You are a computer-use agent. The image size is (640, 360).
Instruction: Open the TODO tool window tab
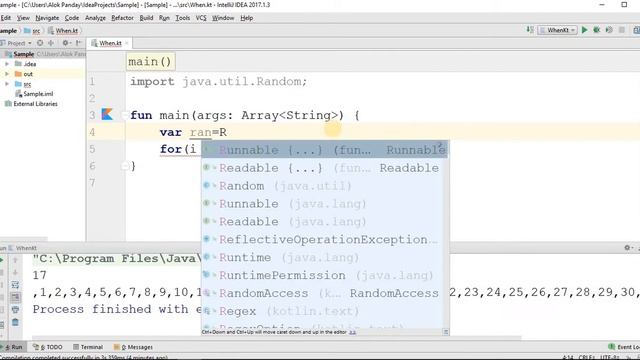48,347
